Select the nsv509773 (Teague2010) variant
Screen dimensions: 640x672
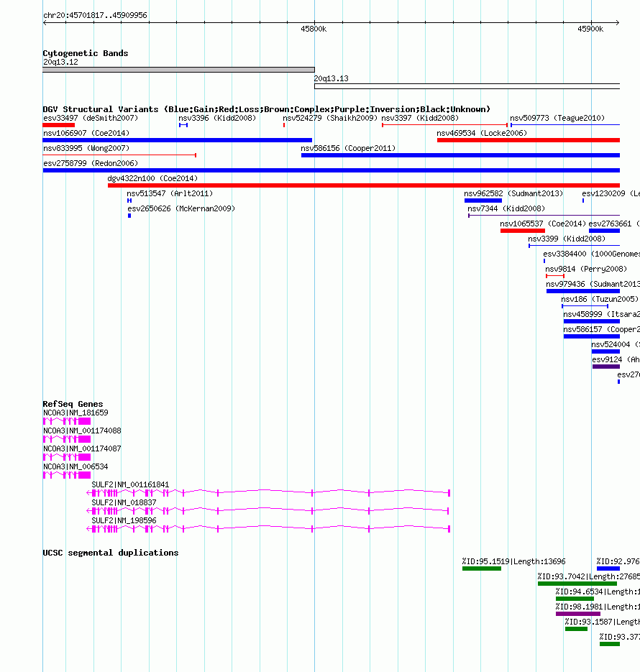click(565, 125)
